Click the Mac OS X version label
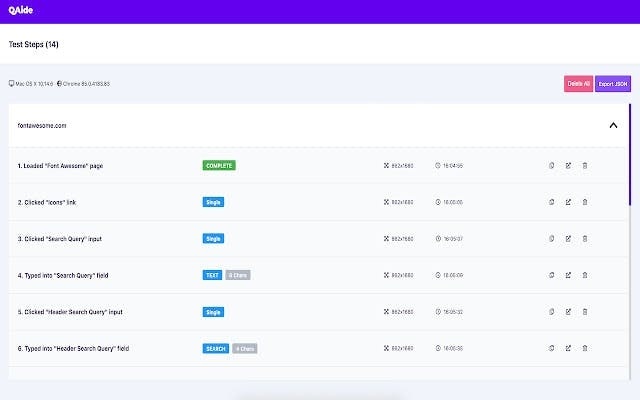 tap(34, 84)
